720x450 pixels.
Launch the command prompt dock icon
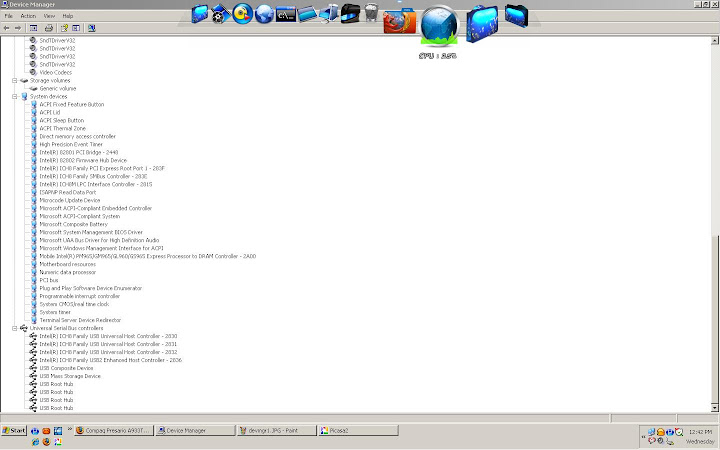click(286, 15)
